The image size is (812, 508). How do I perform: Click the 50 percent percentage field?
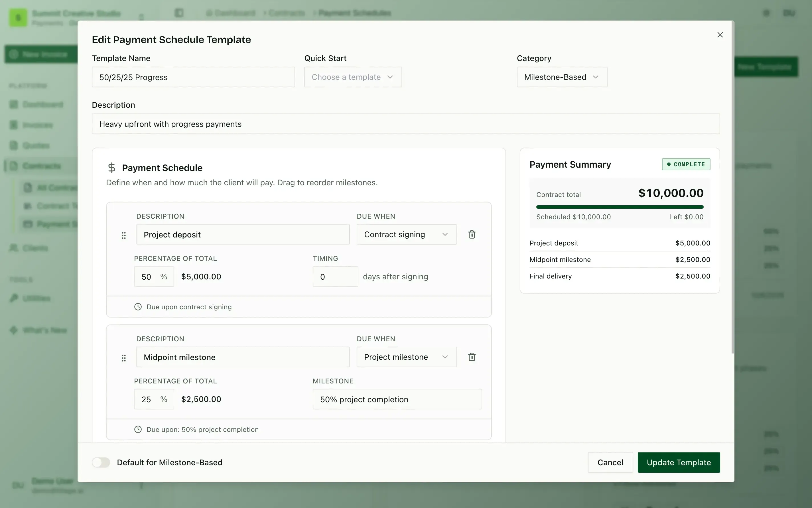tap(154, 277)
